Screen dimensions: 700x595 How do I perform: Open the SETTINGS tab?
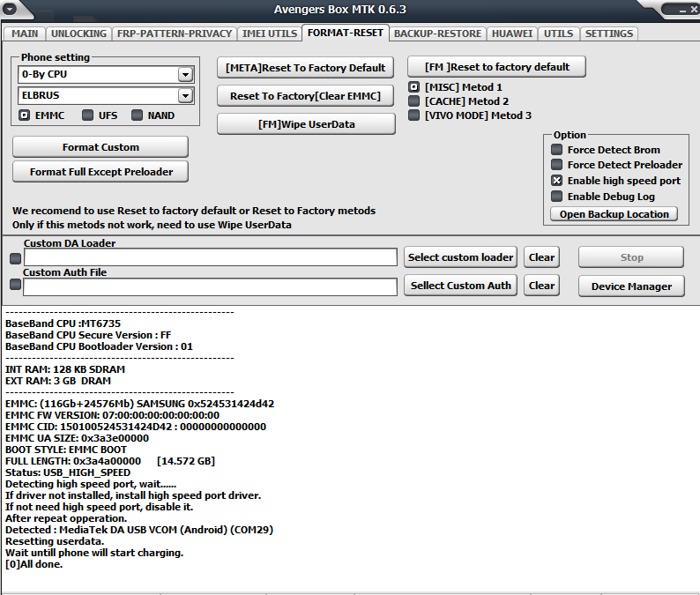609,33
